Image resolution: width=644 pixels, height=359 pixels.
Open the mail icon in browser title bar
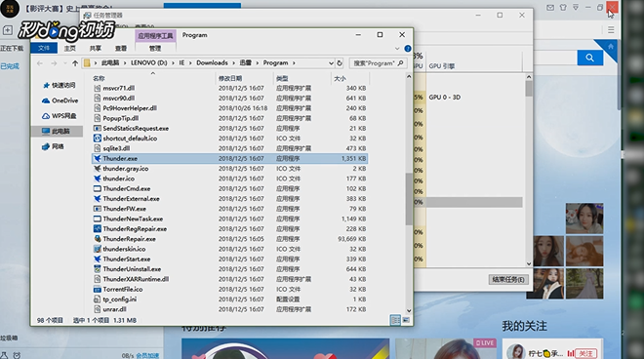(550, 8)
